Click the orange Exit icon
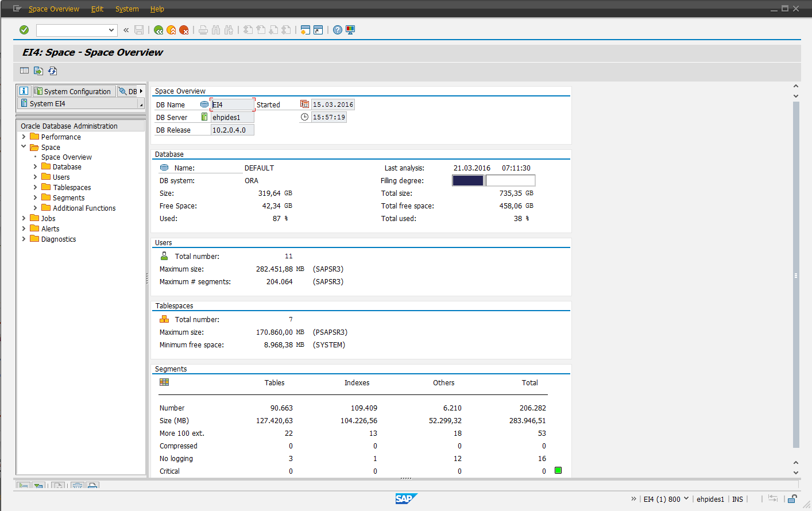Viewport: 812px width, 511px height. (x=171, y=30)
